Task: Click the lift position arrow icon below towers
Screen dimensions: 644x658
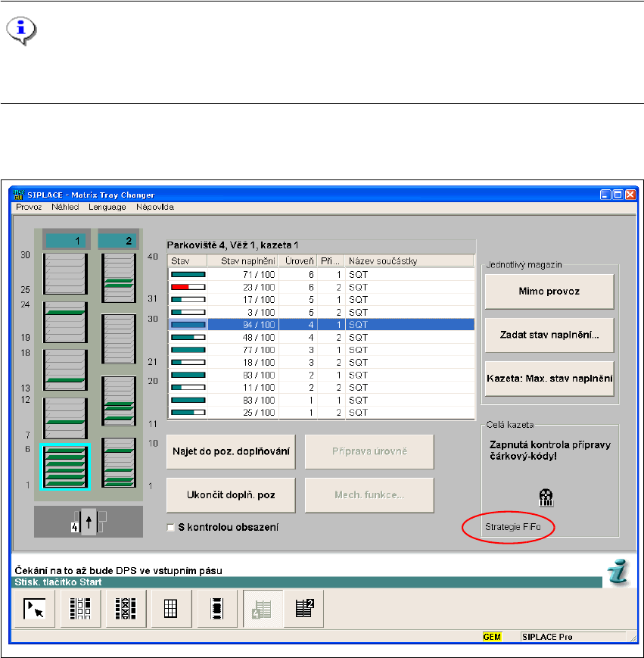Action: pyautogui.click(x=89, y=522)
